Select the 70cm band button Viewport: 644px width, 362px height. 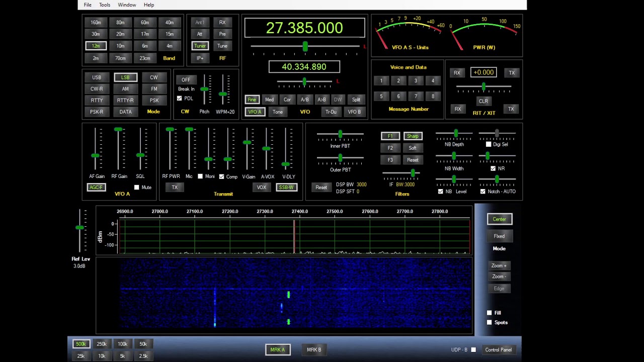[120, 58]
